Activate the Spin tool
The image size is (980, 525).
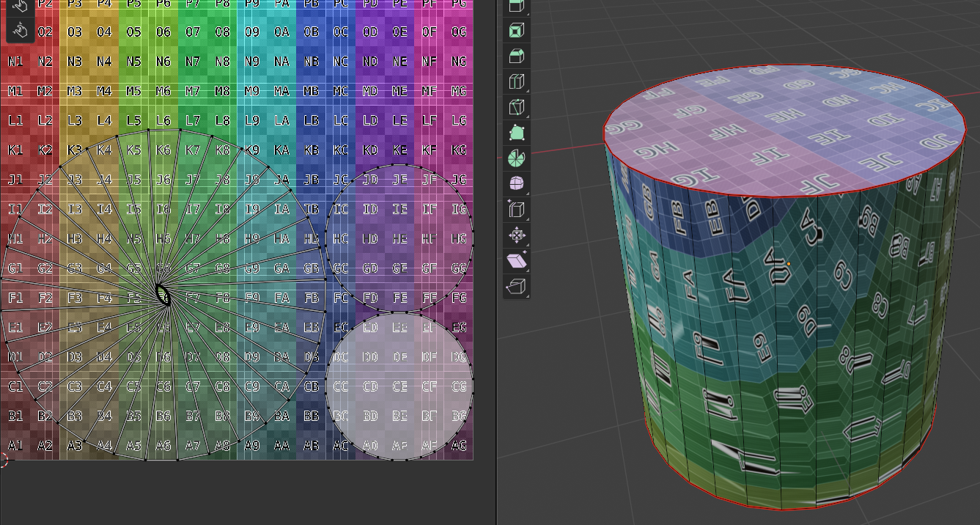click(x=517, y=158)
